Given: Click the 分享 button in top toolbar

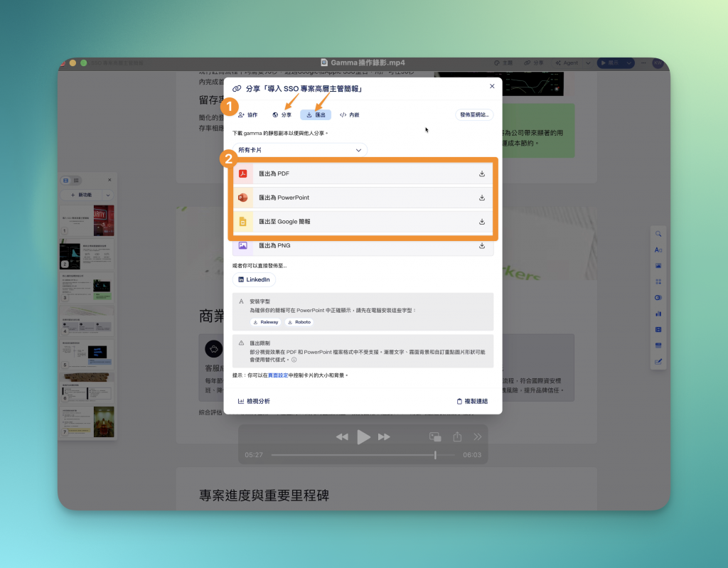Looking at the screenshot, I should tap(534, 63).
